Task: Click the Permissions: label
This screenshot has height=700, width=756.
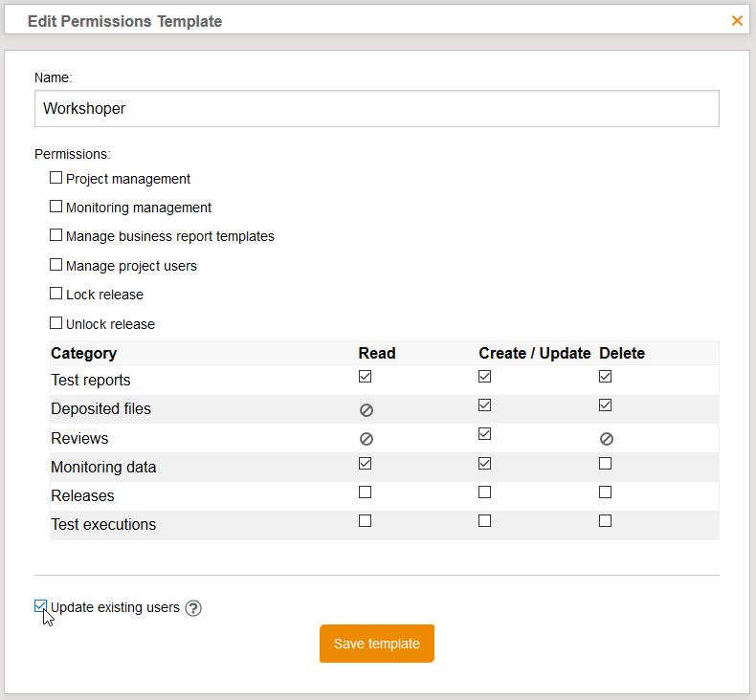Action: 73,154
